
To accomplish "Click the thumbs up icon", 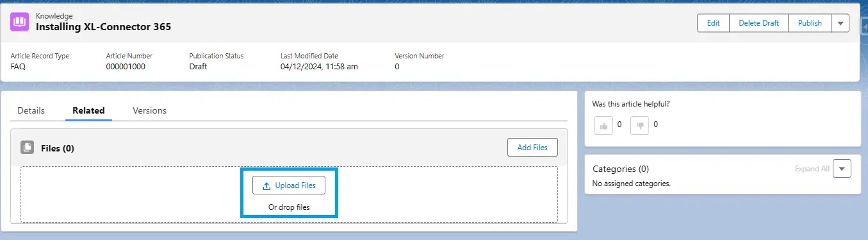I will [x=603, y=125].
